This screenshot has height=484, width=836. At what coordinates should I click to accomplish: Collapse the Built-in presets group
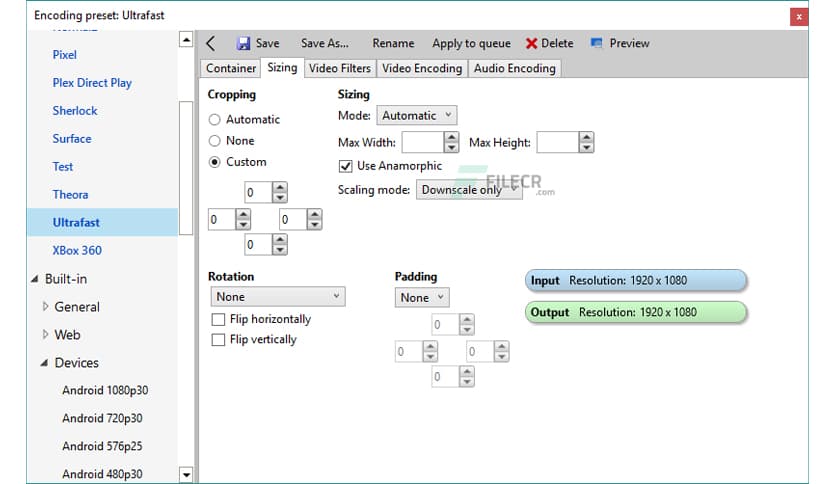pyautogui.click(x=35, y=279)
